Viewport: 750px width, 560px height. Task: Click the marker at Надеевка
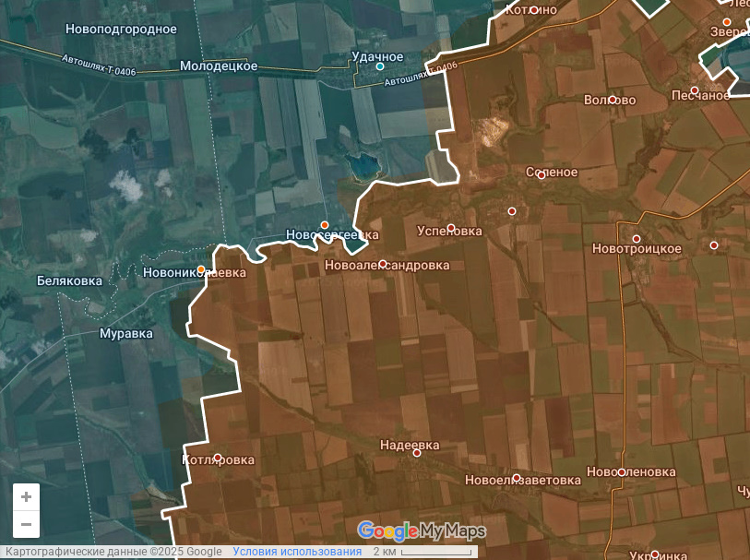pyautogui.click(x=417, y=453)
